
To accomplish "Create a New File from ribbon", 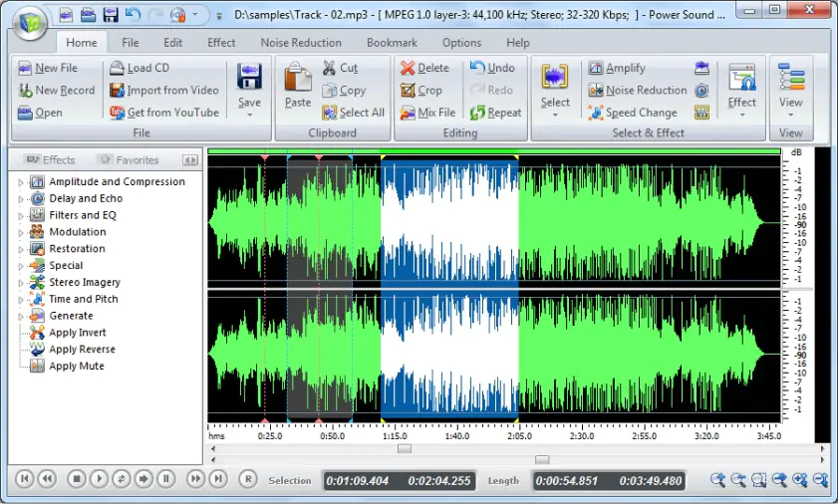I will point(48,68).
